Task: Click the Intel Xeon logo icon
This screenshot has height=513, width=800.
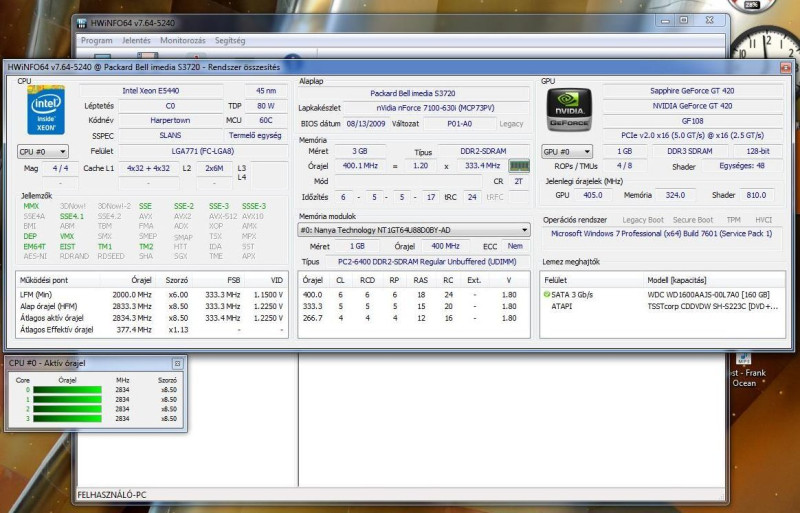Action: [x=46, y=110]
